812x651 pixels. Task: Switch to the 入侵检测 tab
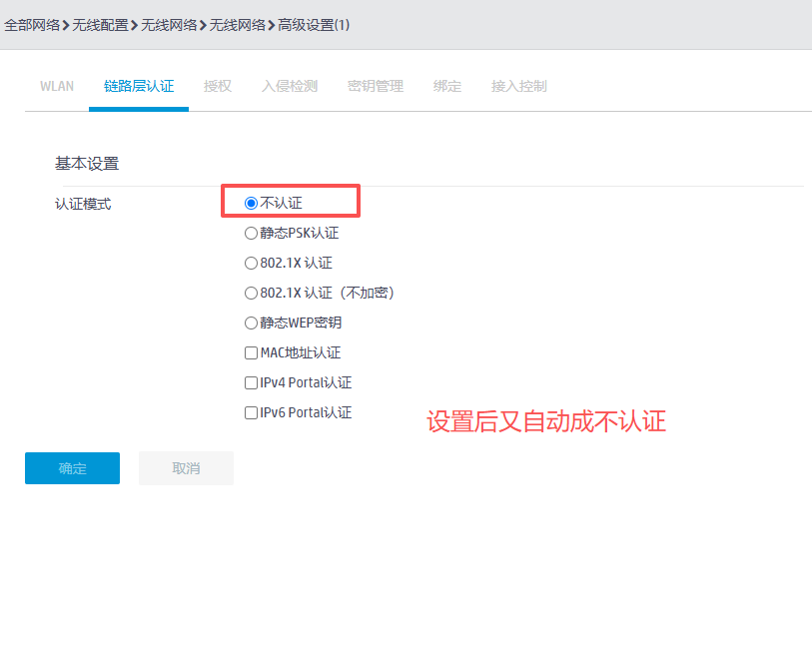pyautogui.click(x=290, y=86)
